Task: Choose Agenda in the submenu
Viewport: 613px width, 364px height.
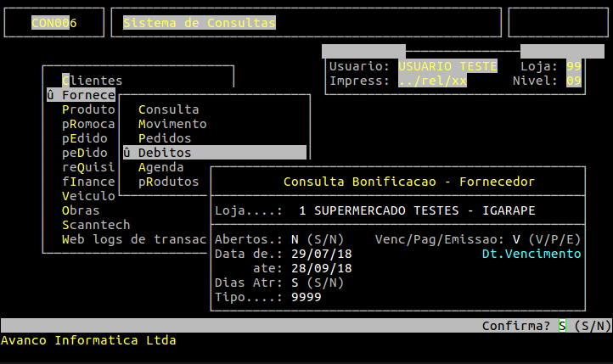Action: coord(160,167)
